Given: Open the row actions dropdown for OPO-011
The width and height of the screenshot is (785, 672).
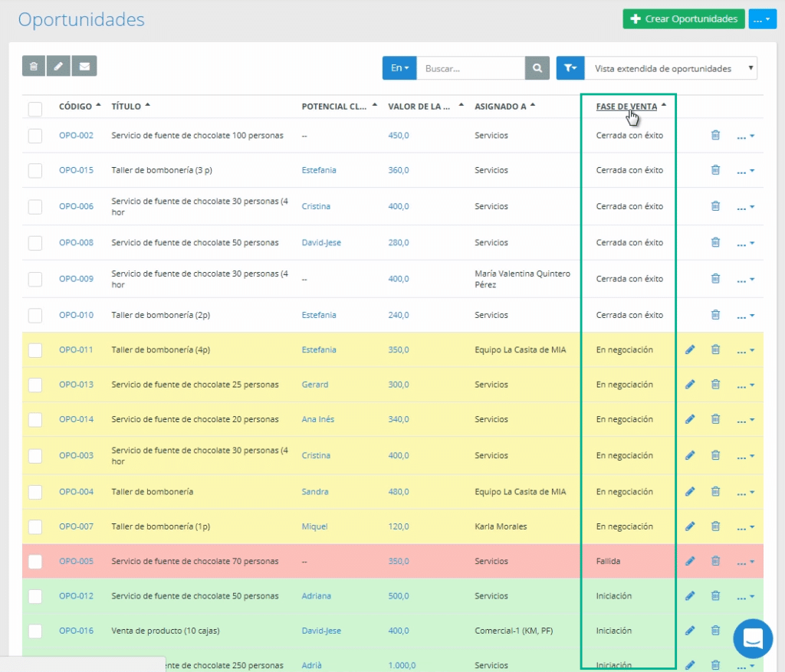Looking at the screenshot, I should click(745, 351).
